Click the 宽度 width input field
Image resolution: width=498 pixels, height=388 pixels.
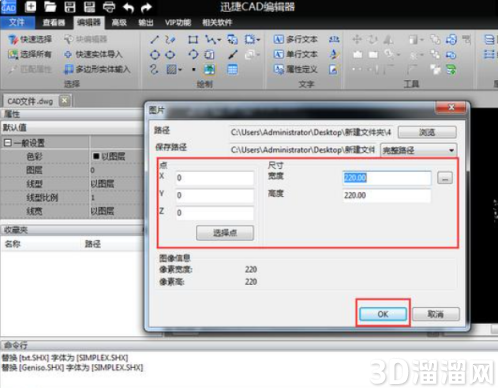(387, 178)
